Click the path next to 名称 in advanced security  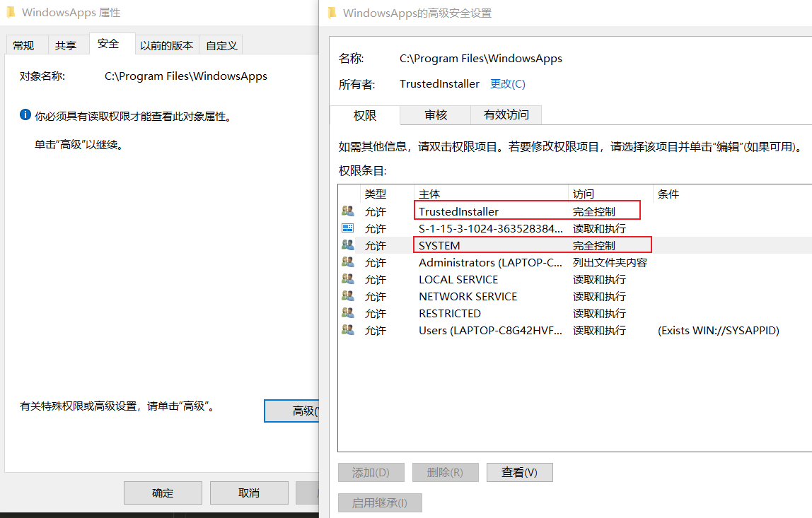point(480,59)
